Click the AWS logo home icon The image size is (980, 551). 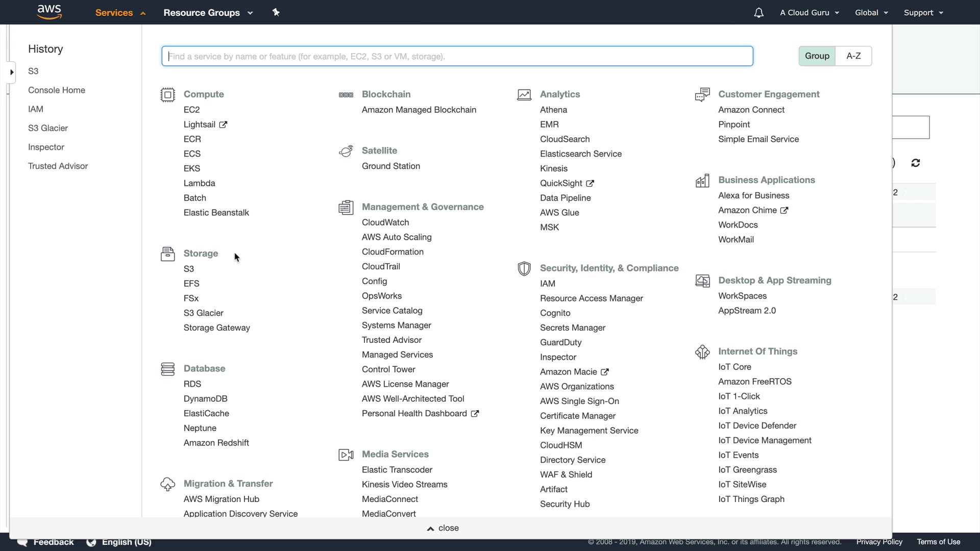coord(49,12)
